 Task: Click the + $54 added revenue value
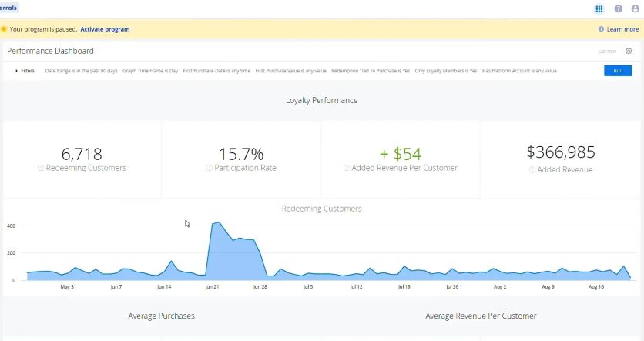(x=401, y=154)
